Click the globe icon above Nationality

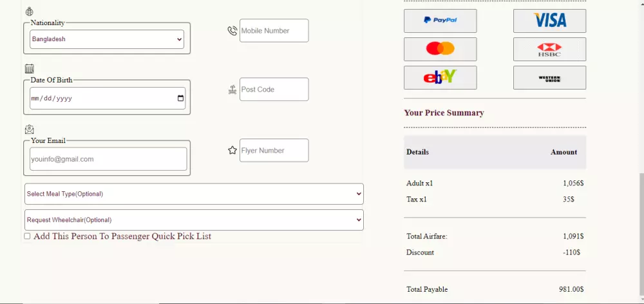[x=29, y=12]
